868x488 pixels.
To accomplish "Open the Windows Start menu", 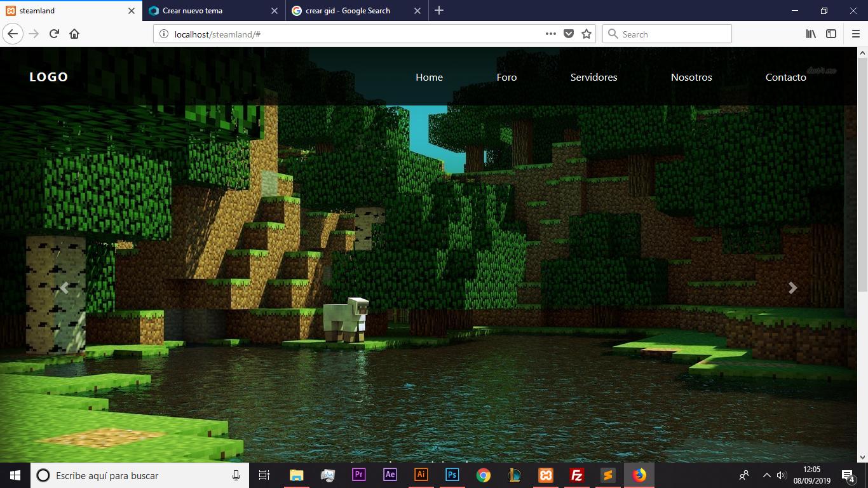I will coord(15,475).
